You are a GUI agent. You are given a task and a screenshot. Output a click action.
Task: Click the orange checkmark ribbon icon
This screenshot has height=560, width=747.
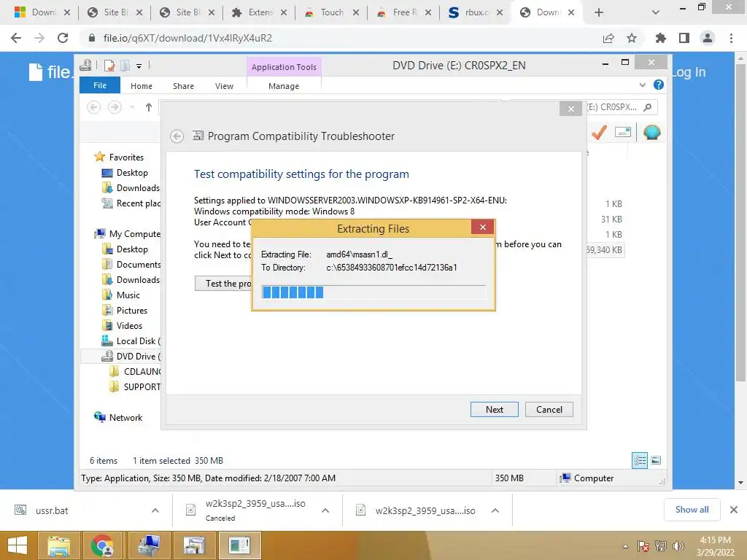(x=599, y=132)
